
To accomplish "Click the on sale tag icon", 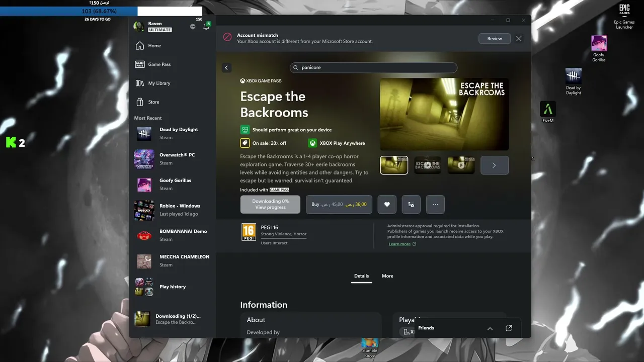I will coord(245,143).
